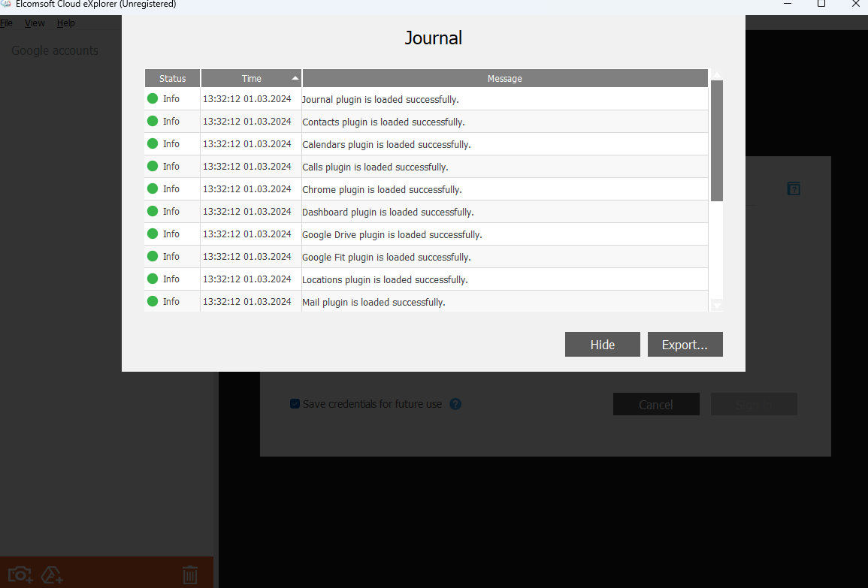The height and width of the screenshot is (588, 868).
Task: Click the dimmed Sign in button
Action: tap(754, 404)
